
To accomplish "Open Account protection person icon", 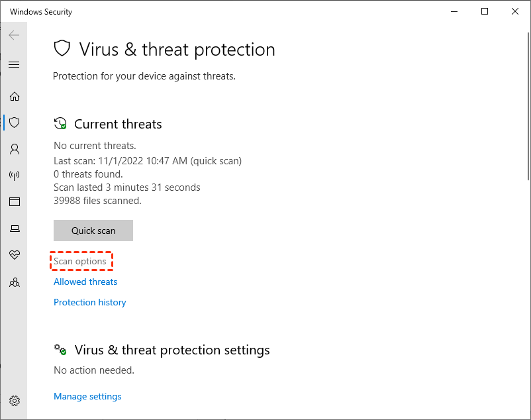I will click(x=14, y=149).
